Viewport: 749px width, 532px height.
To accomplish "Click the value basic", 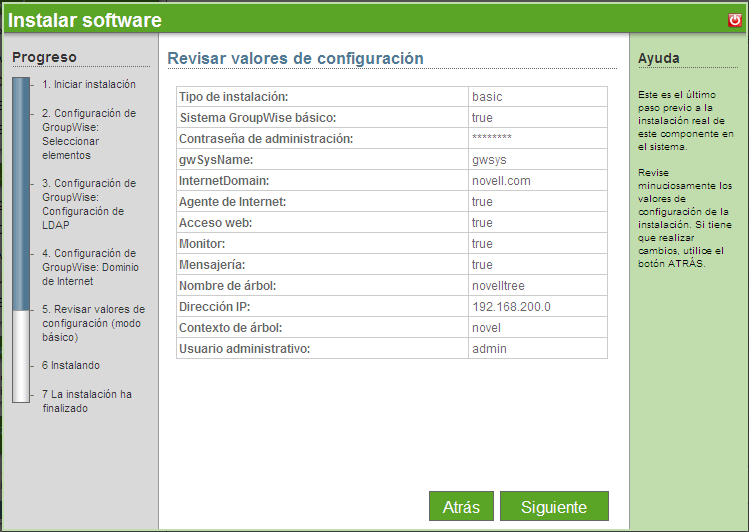I will tap(487, 97).
